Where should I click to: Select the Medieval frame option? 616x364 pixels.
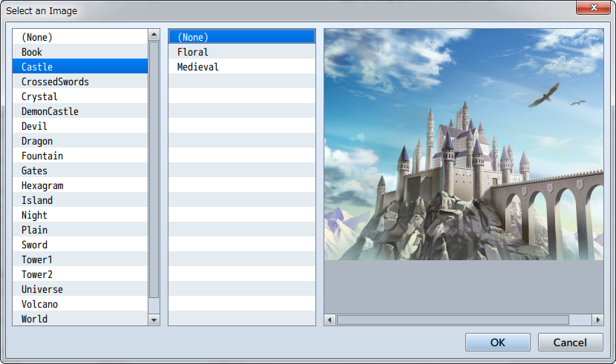point(198,67)
